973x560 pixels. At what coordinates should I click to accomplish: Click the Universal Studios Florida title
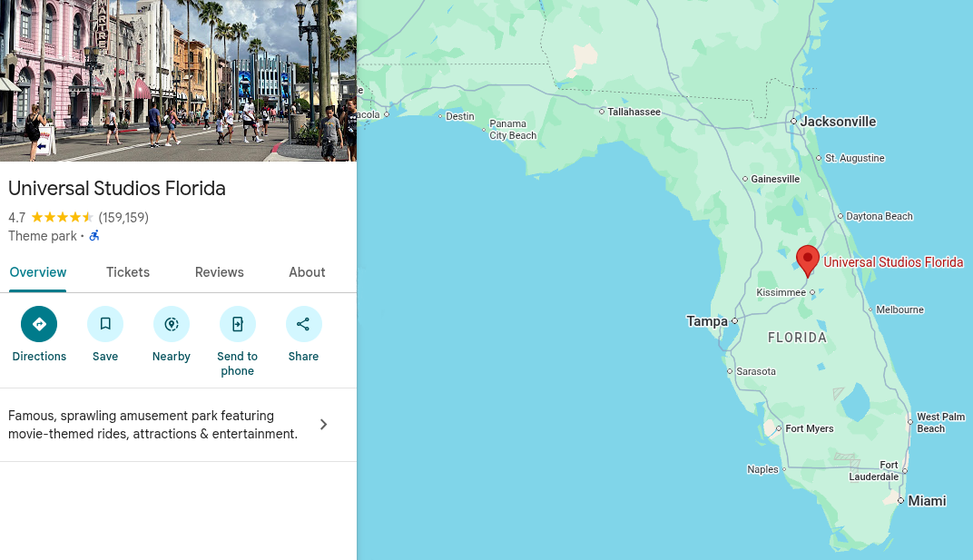tap(117, 188)
